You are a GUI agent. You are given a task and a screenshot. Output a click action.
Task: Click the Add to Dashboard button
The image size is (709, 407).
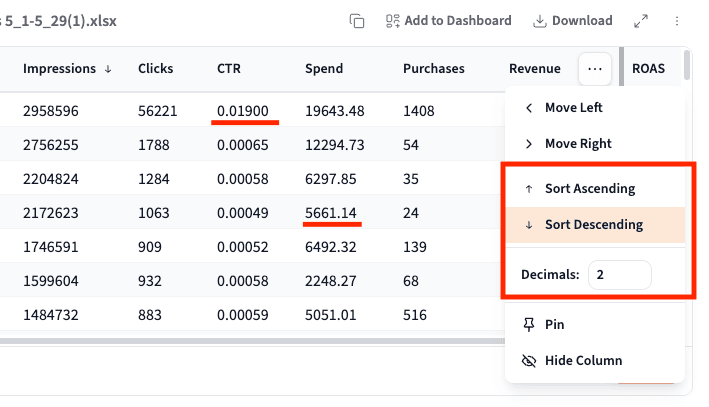coord(448,21)
